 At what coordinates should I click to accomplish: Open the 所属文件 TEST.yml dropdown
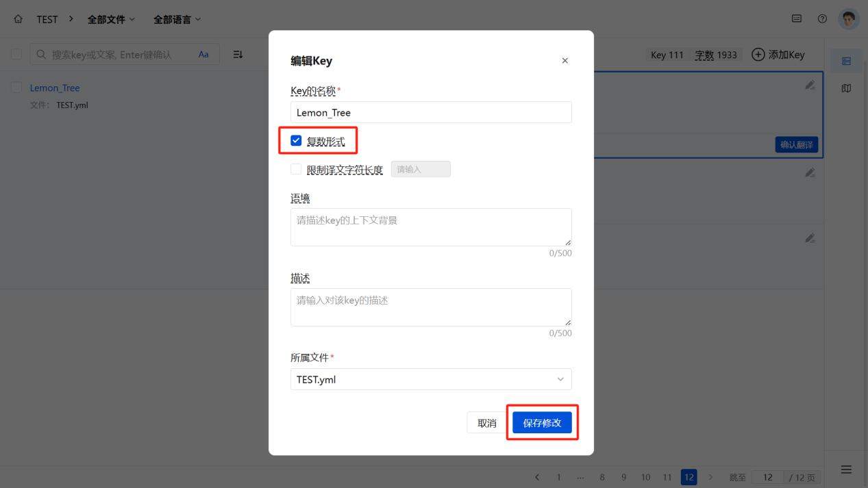(431, 379)
